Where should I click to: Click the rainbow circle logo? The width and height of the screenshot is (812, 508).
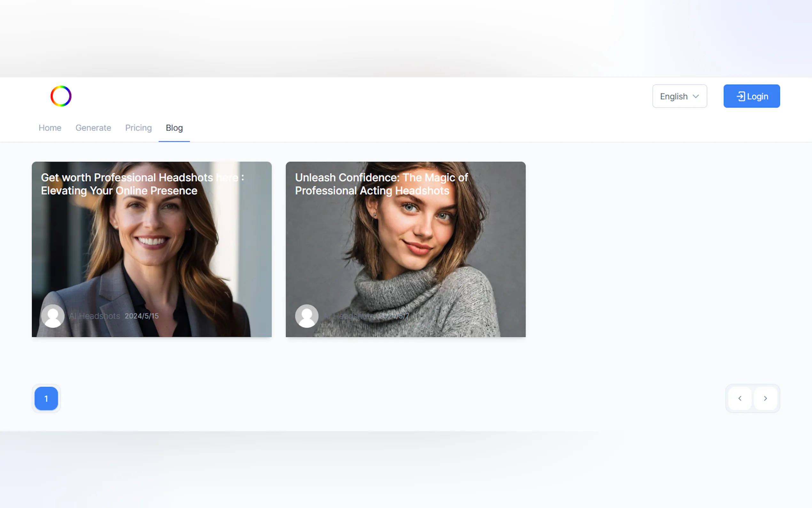click(x=61, y=96)
